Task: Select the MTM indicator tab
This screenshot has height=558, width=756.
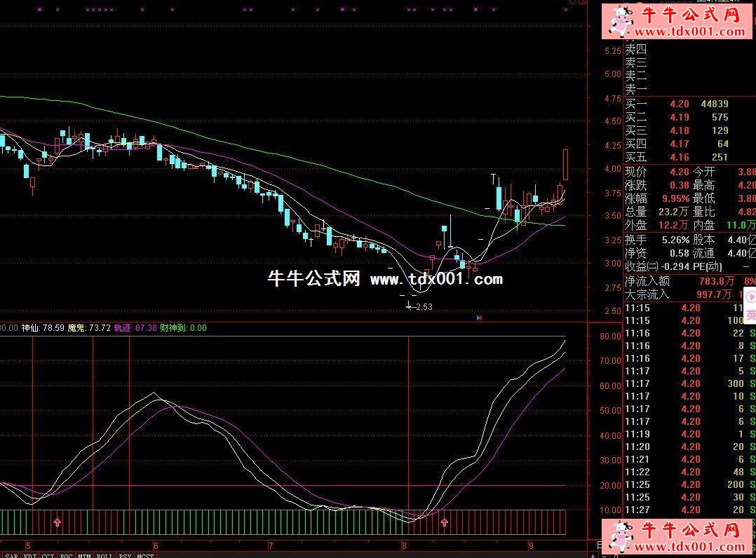Action: tap(84, 556)
